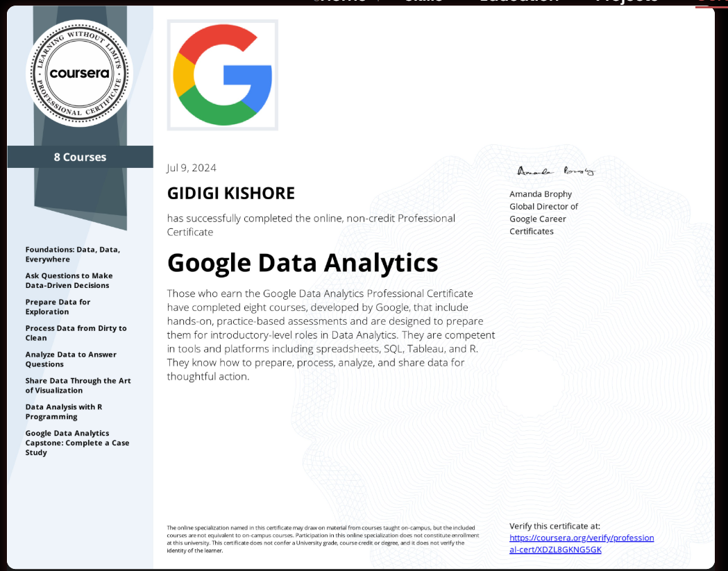Click Amanda Brophy's handwritten signature
This screenshot has height=571, width=728.
[555, 171]
